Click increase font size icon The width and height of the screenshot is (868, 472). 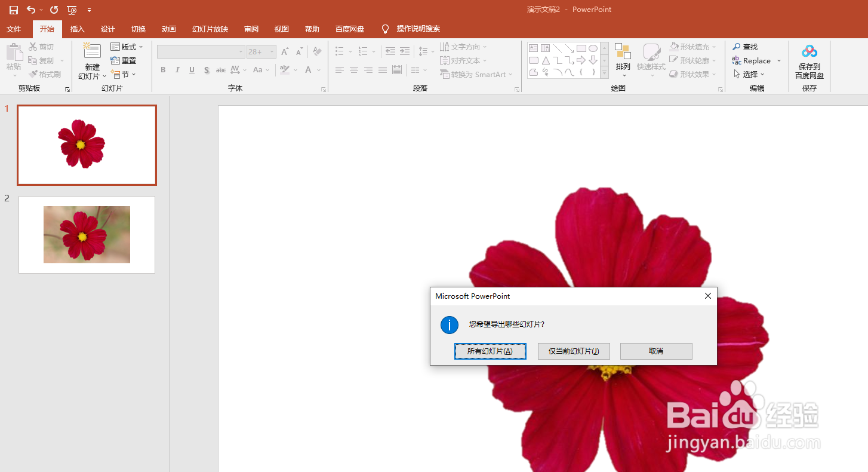click(285, 52)
